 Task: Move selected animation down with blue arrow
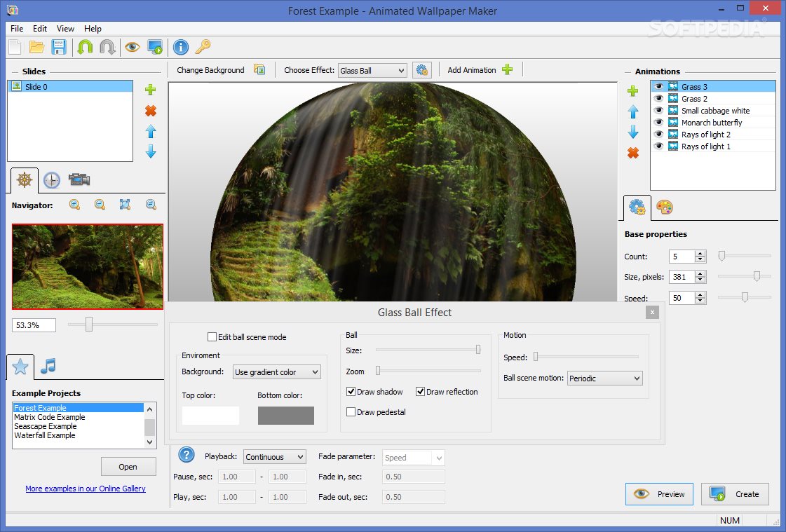[633, 132]
